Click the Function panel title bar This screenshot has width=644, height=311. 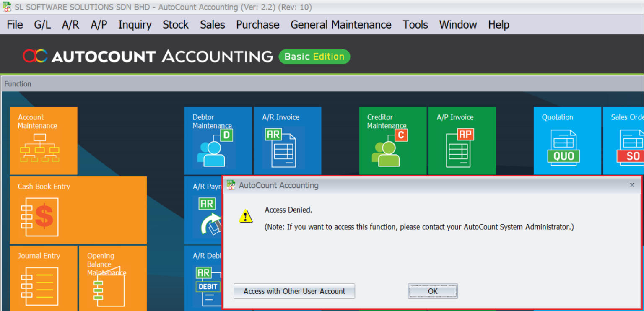point(322,84)
